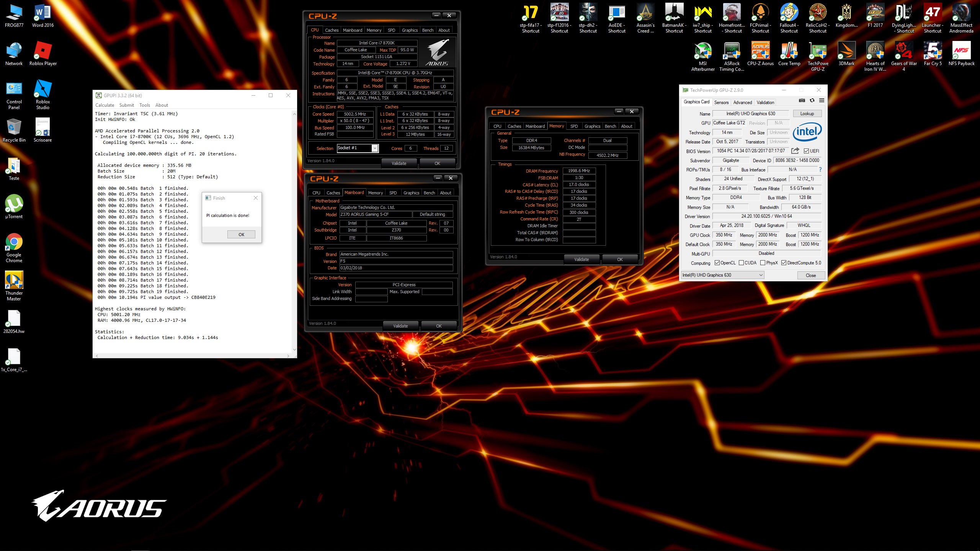Open the Roblox Player desktop icon
The width and height of the screenshot is (980, 551).
click(43, 54)
